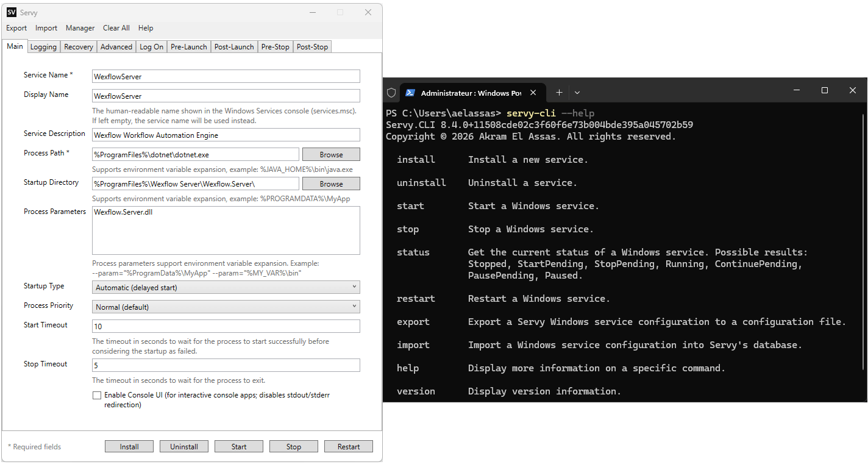Click the Install button
The width and height of the screenshot is (868, 467).
pos(129,447)
